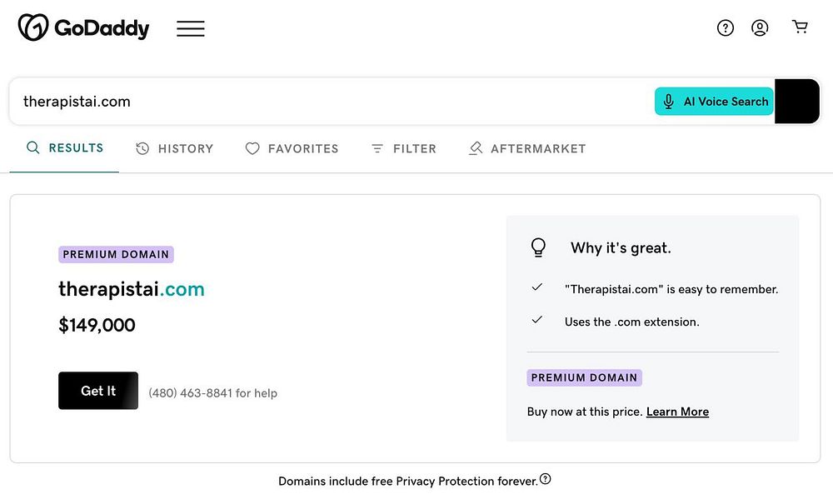Click the lightbulb icon beside Why it's great
The width and height of the screenshot is (833, 504).
[539, 247]
